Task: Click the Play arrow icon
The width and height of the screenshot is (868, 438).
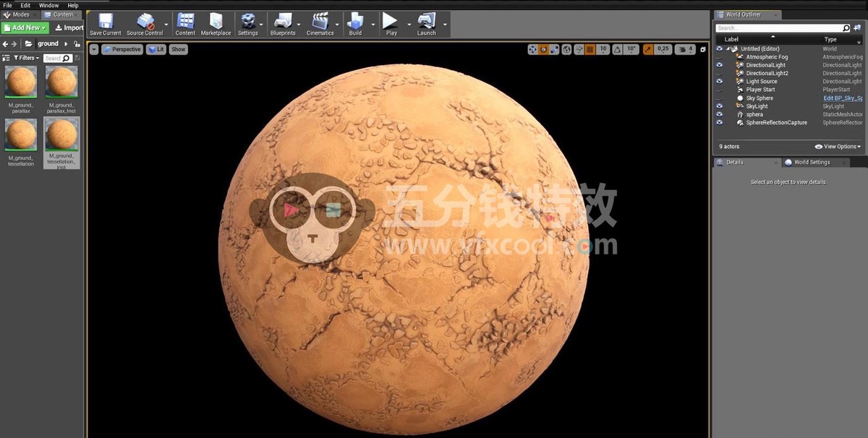Action: (391, 20)
